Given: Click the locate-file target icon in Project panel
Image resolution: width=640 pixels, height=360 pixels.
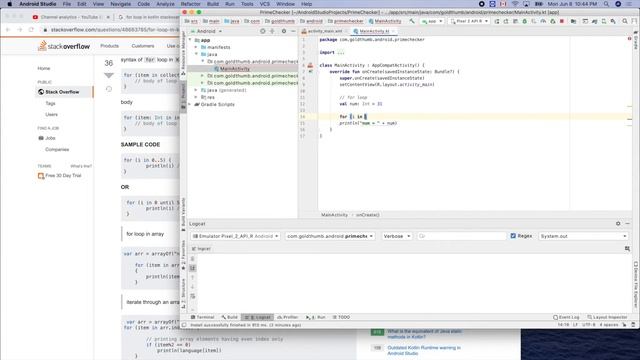Looking at the screenshot, I should coord(263,31).
